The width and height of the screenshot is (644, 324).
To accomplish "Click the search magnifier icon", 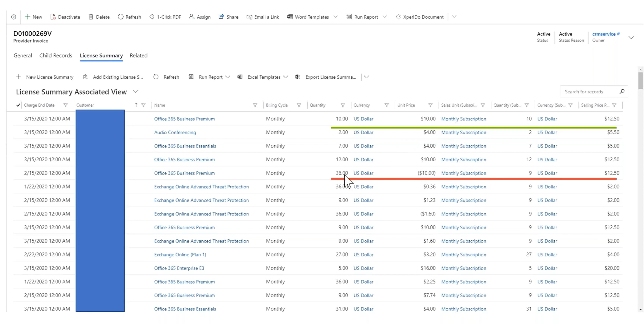I will [x=622, y=91].
